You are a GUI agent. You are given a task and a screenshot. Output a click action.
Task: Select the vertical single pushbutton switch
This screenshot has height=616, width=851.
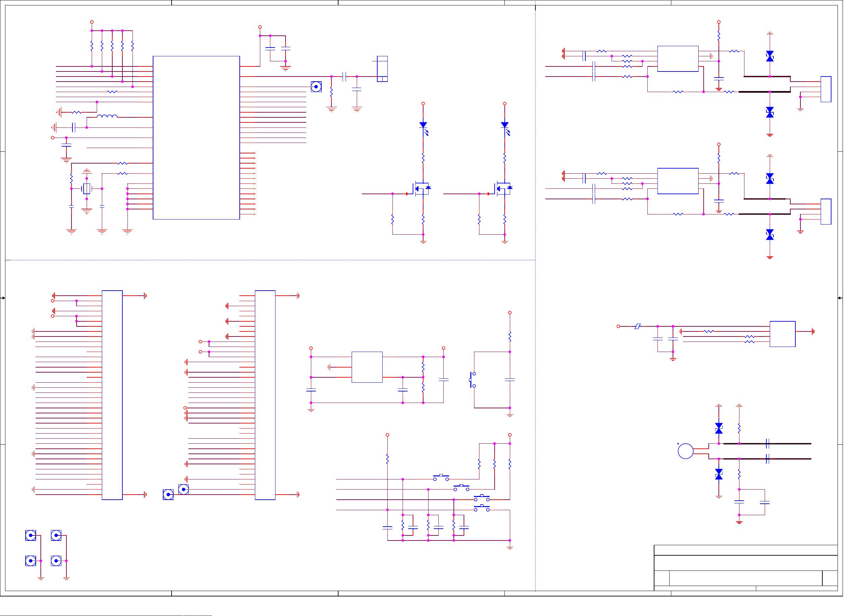(x=472, y=380)
